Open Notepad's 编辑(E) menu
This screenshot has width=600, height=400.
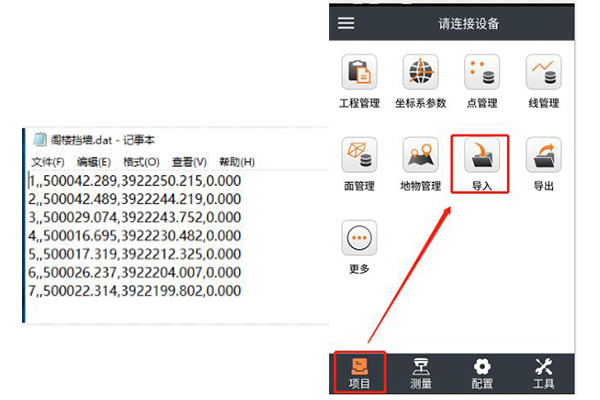(94, 162)
